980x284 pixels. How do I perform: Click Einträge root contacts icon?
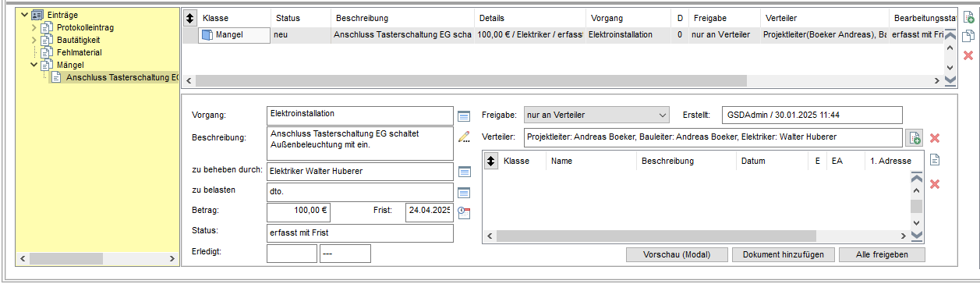(37, 15)
